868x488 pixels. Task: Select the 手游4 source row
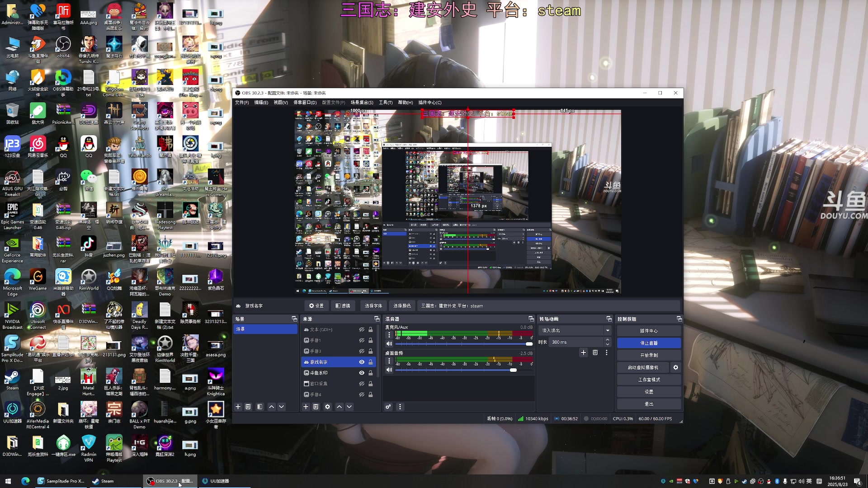(339, 394)
